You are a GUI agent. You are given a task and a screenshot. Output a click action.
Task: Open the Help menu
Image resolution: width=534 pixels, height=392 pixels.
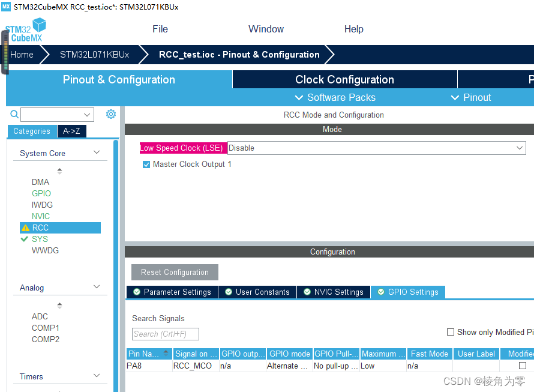pos(353,29)
